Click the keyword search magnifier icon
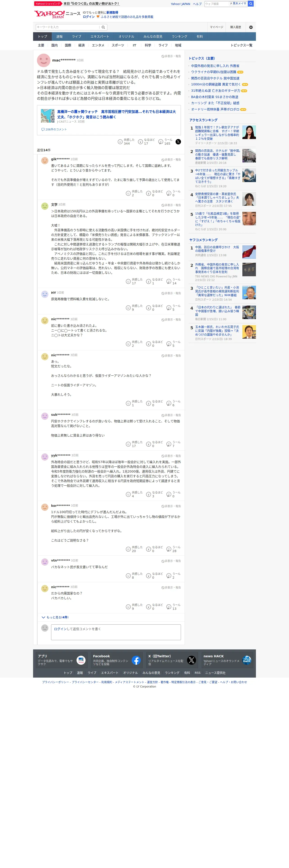Screen dimensions: 289x868 point(103,27)
